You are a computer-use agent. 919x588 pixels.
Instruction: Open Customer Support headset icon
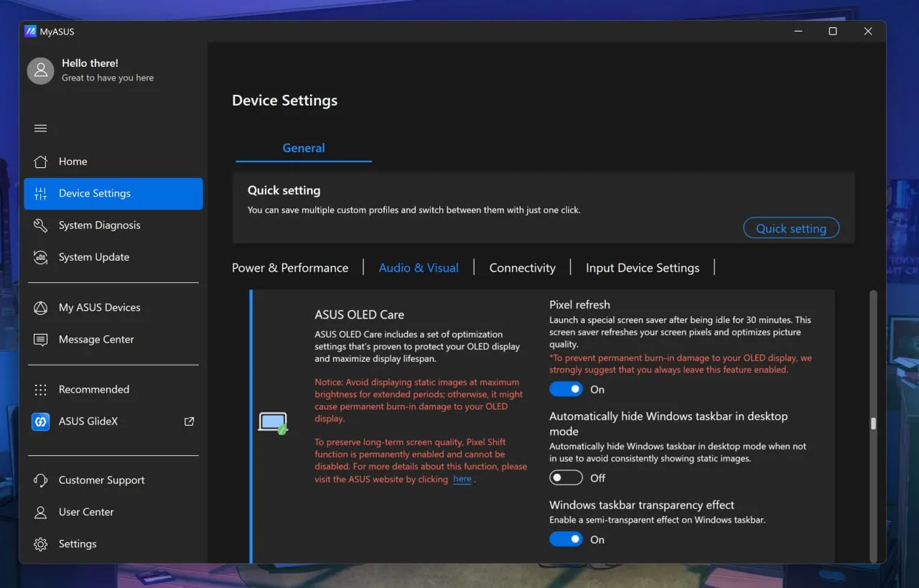pos(41,480)
